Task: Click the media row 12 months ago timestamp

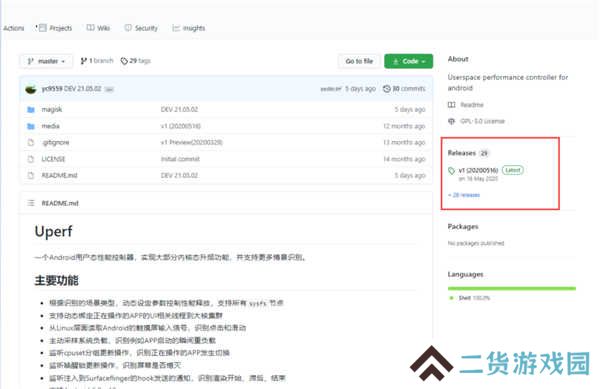Action: point(404,126)
